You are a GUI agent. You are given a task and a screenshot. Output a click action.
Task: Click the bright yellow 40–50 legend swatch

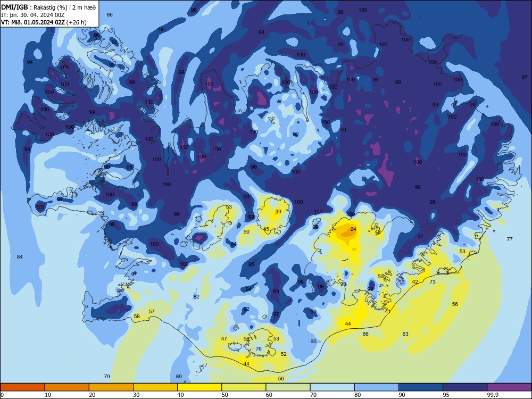[x=199, y=387]
